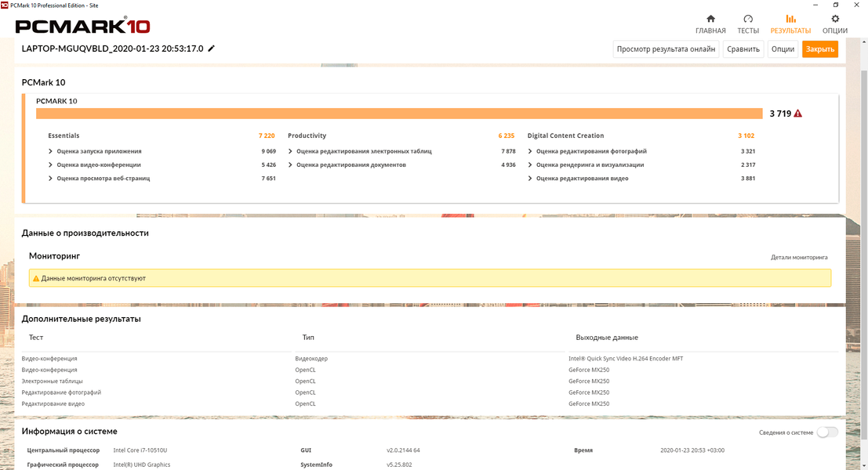The height and width of the screenshot is (470, 868).
Task: Restore down the PCMark window
Action: pyautogui.click(x=835, y=5)
